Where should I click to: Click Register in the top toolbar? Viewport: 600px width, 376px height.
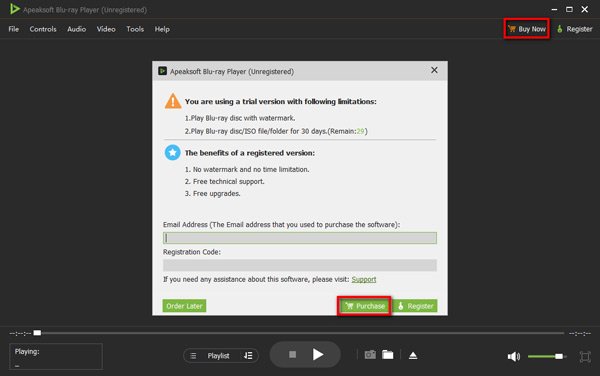pyautogui.click(x=574, y=29)
